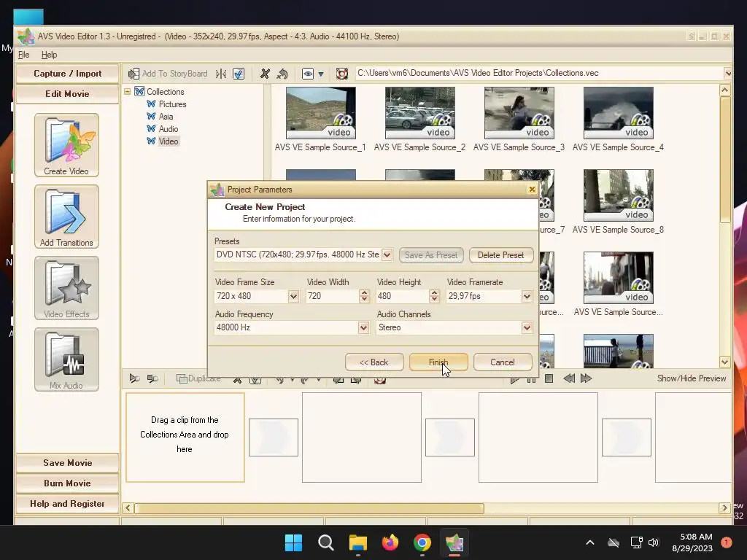Click the storyboard horizontal scrollbar thumb
Viewport: 747px width, 560px height.
click(309, 508)
